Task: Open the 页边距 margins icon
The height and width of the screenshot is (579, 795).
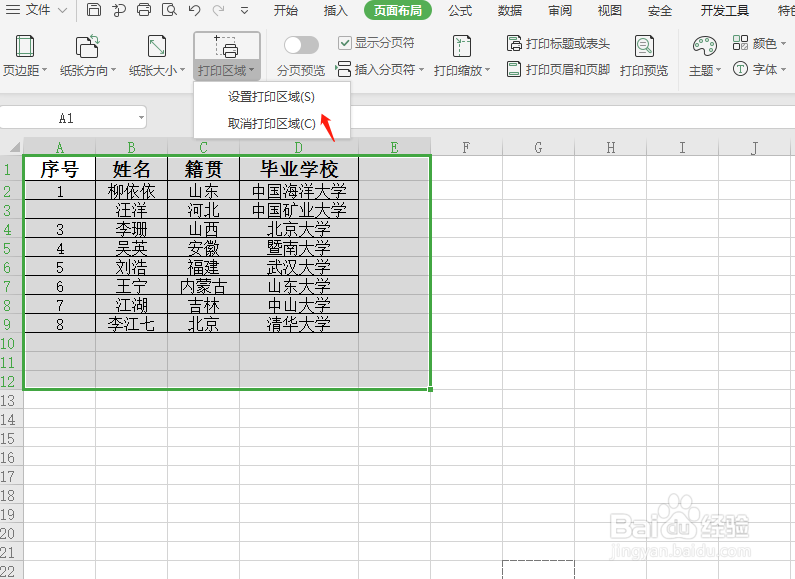Action: click(x=25, y=47)
